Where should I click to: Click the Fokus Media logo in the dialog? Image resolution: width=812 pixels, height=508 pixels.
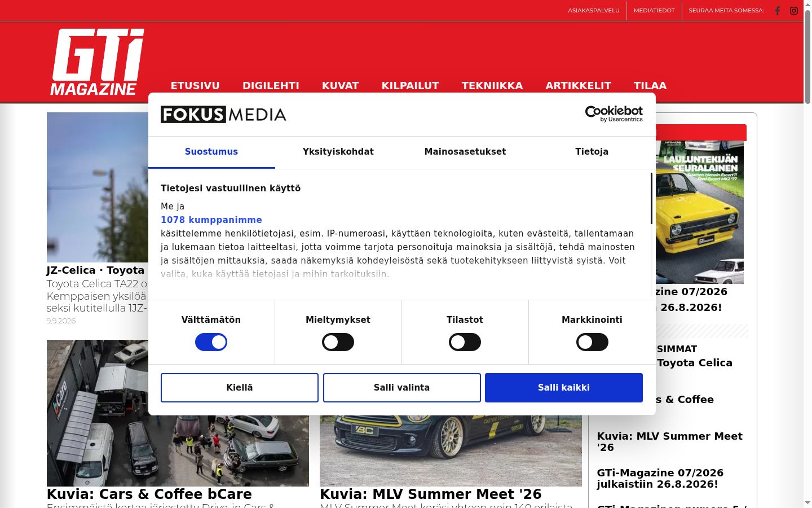pyautogui.click(x=223, y=115)
